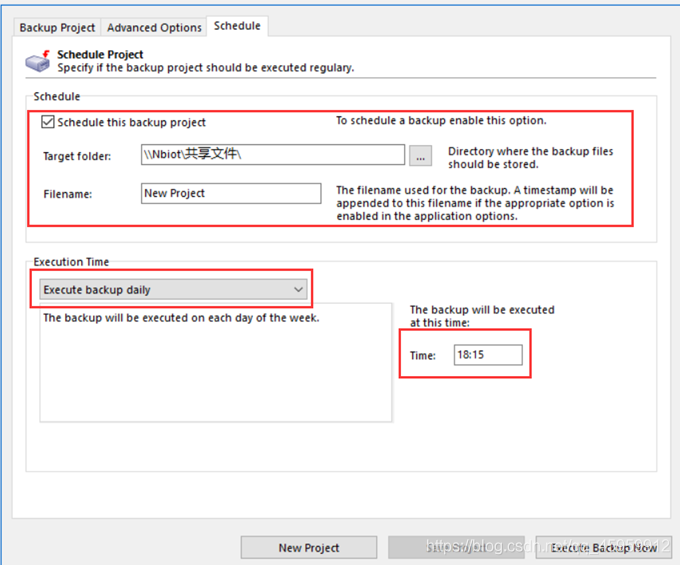
Task: Click the filename timestamp description text
Action: point(475,203)
